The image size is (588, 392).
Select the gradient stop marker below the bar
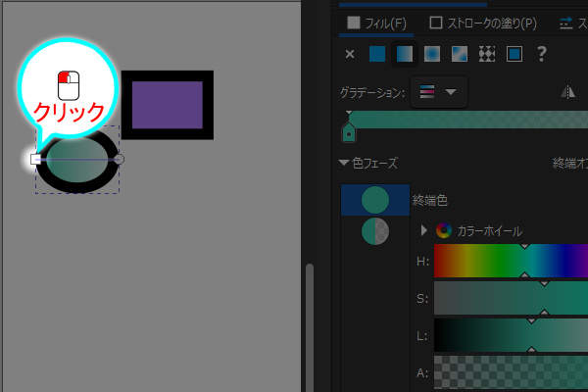[348, 133]
